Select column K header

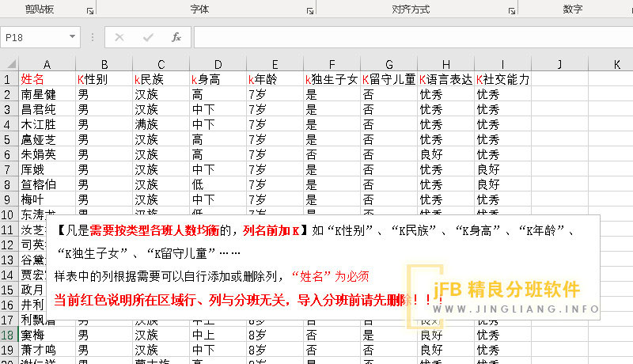tap(611, 65)
